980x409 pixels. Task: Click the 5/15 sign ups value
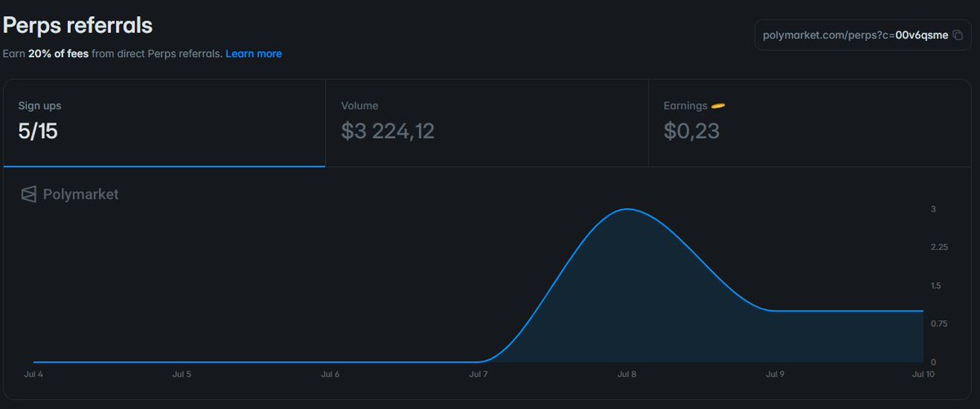[38, 131]
